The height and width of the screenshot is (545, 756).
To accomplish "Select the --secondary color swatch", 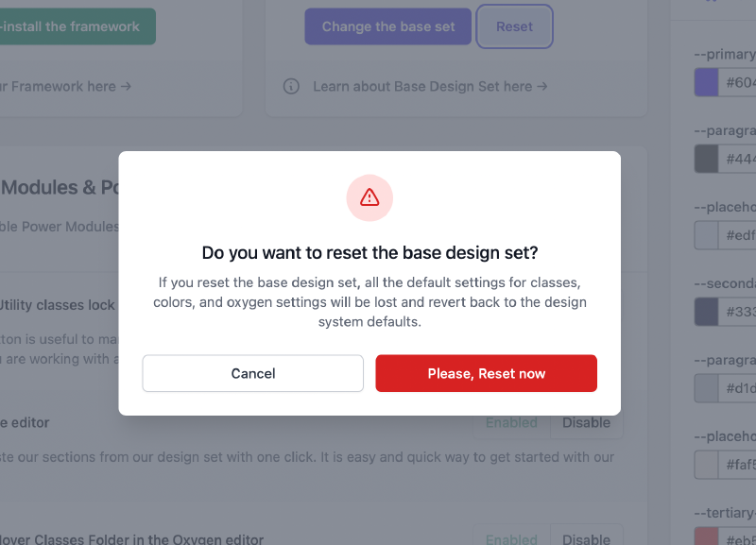I will (x=706, y=311).
